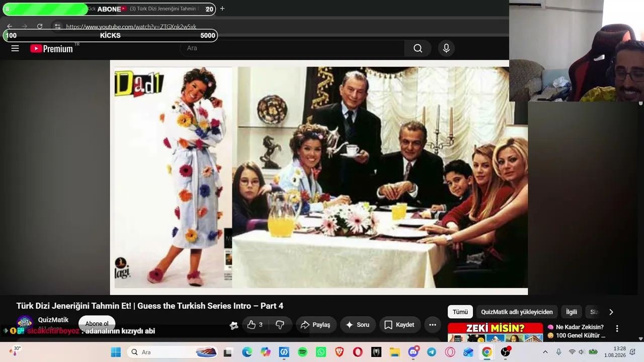
Task: Open Task View from the taskbar
Action: 228,352
